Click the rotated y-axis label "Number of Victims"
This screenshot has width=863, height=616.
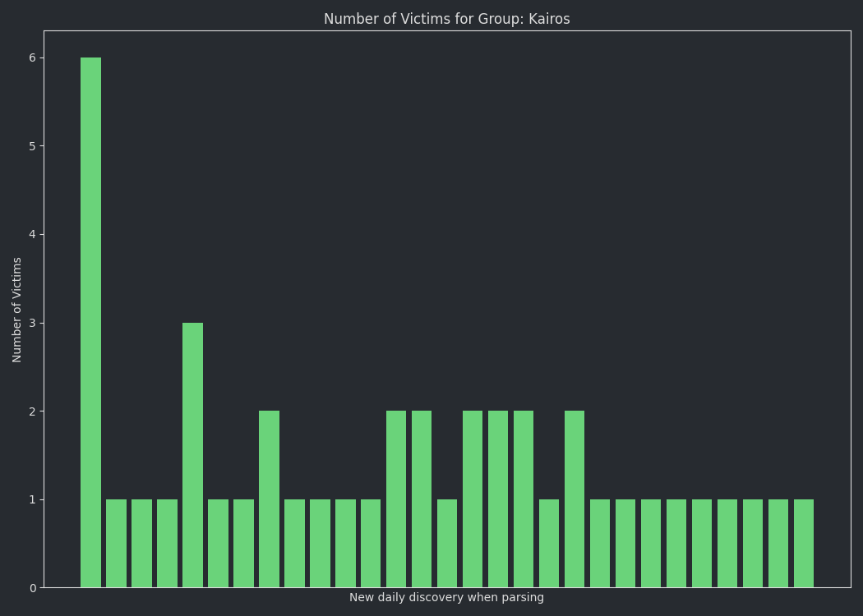[x=16, y=310]
